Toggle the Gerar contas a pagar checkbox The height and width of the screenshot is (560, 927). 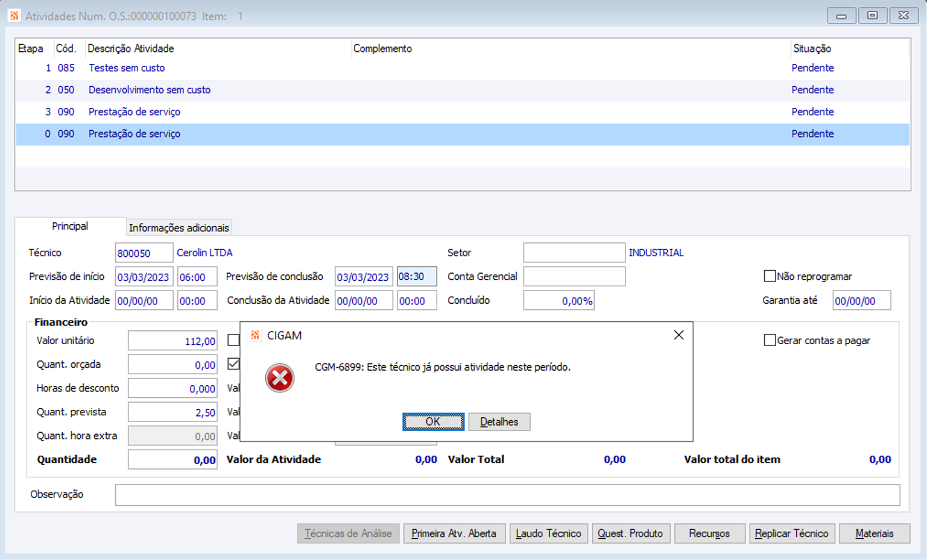click(x=770, y=340)
